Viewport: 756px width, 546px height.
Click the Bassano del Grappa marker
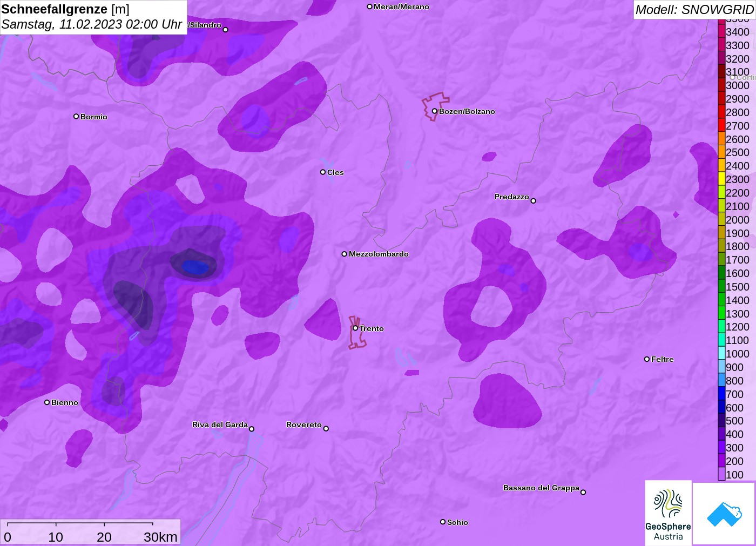[583, 492]
